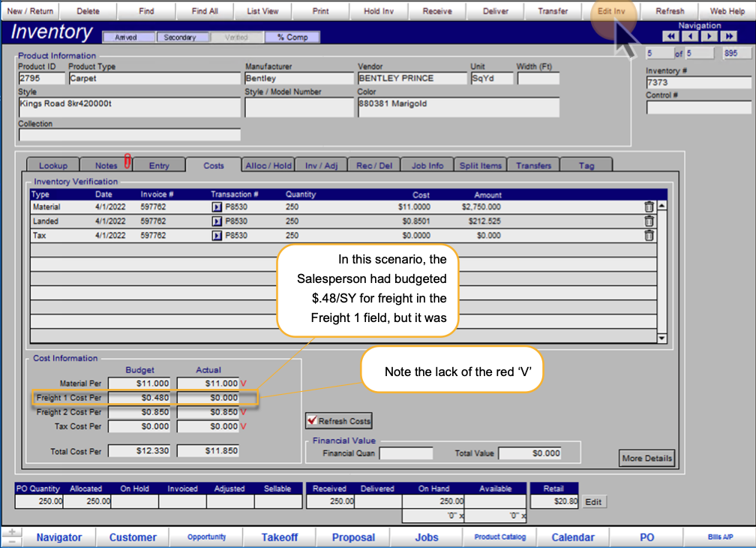Click the Edit Inv toolbar button
Viewport: 756px width, 548px height.
(x=611, y=11)
